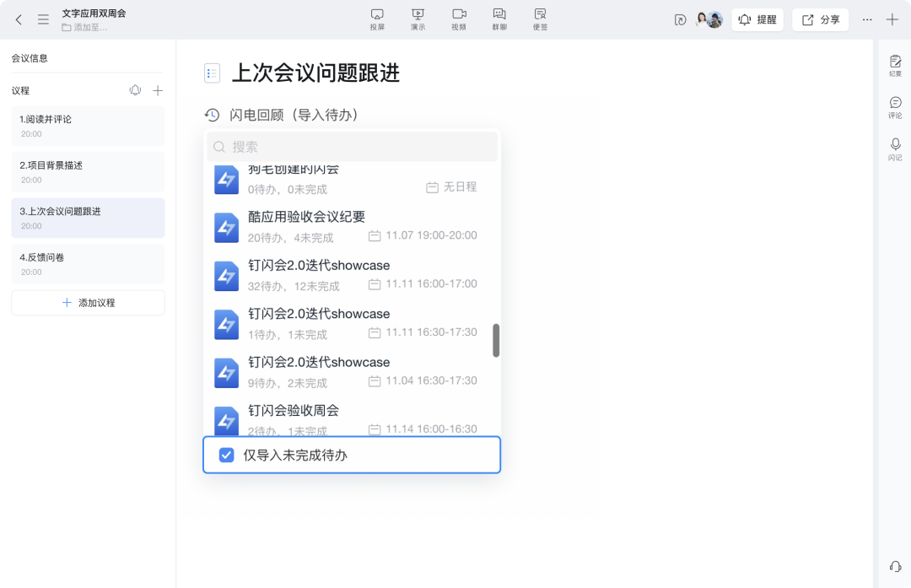
Task: Open the 纪要 minutes panel
Action: [895, 66]
